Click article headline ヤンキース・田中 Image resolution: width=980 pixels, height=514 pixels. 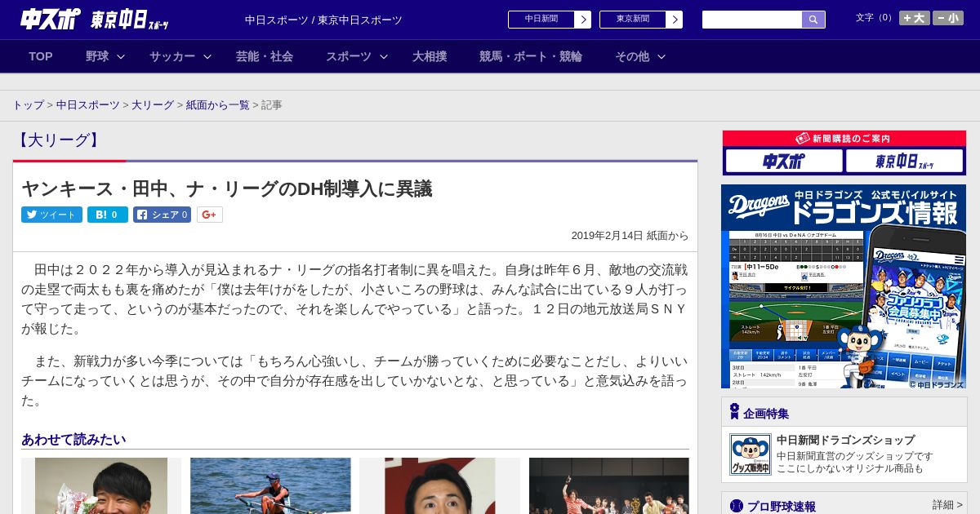(226, 188)
